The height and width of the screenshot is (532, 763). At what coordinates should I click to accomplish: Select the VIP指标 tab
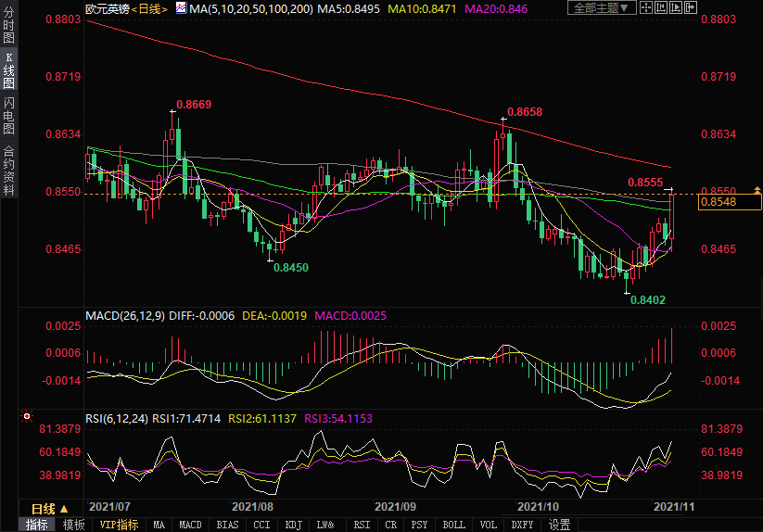pyautogui.click(x=119, y=525)
